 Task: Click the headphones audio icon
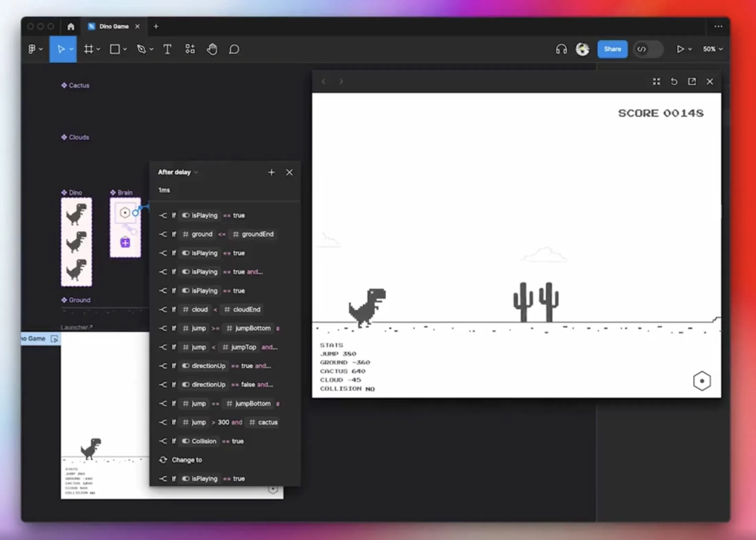pos(561,49)
